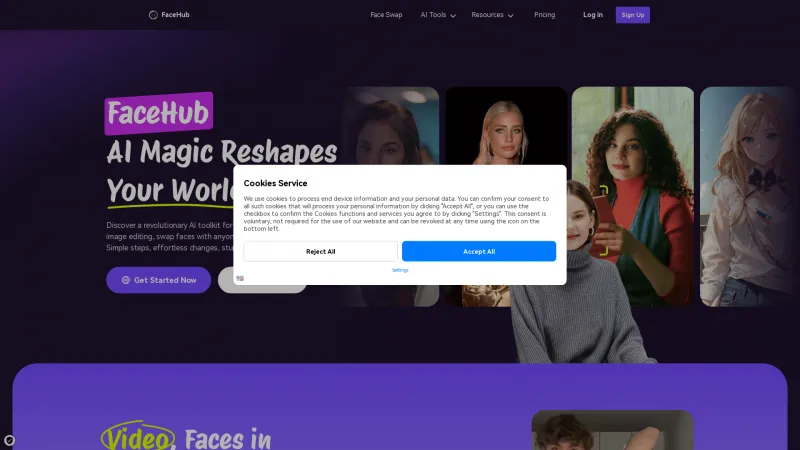Image resolution: width=800 pixels, height=450 pixels.
Task: Click the FaceHub logo icon in header
Action: point(153,15)
